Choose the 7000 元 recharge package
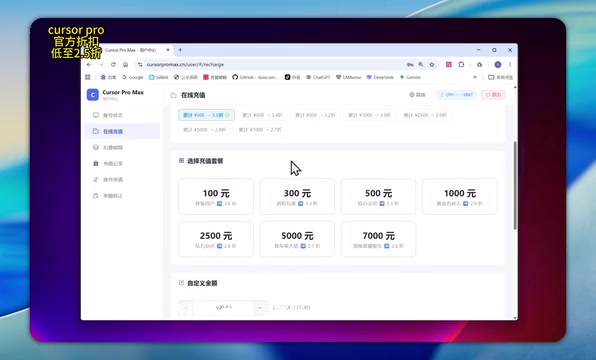Screen dimensions: 596x360 point(379,239)
